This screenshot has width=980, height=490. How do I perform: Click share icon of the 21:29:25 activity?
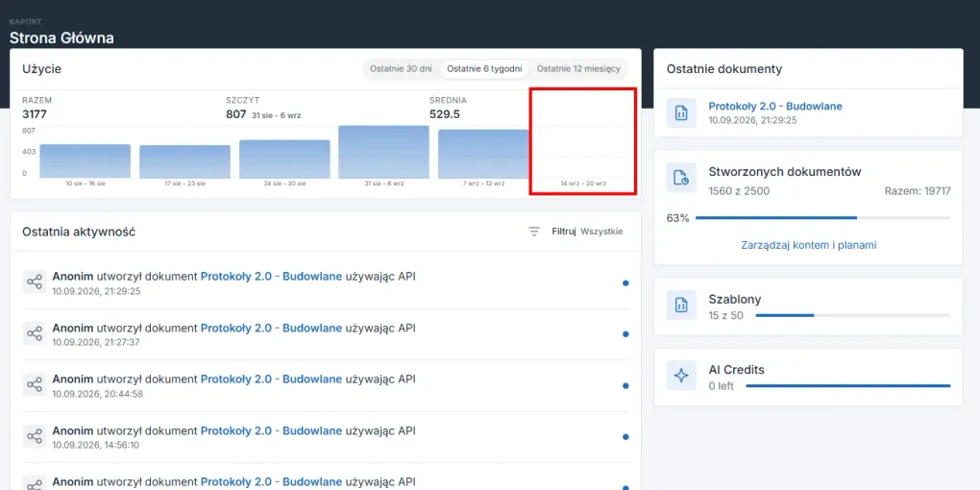(35, 282)
